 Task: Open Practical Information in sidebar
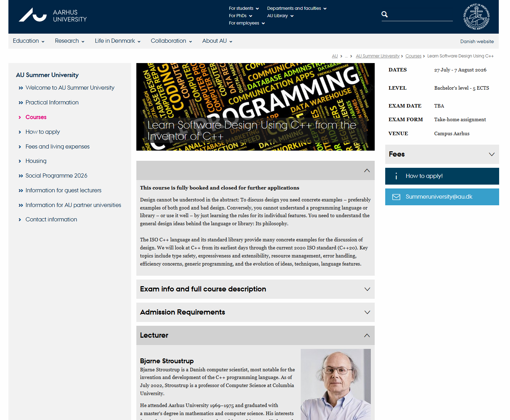(52, 103)
